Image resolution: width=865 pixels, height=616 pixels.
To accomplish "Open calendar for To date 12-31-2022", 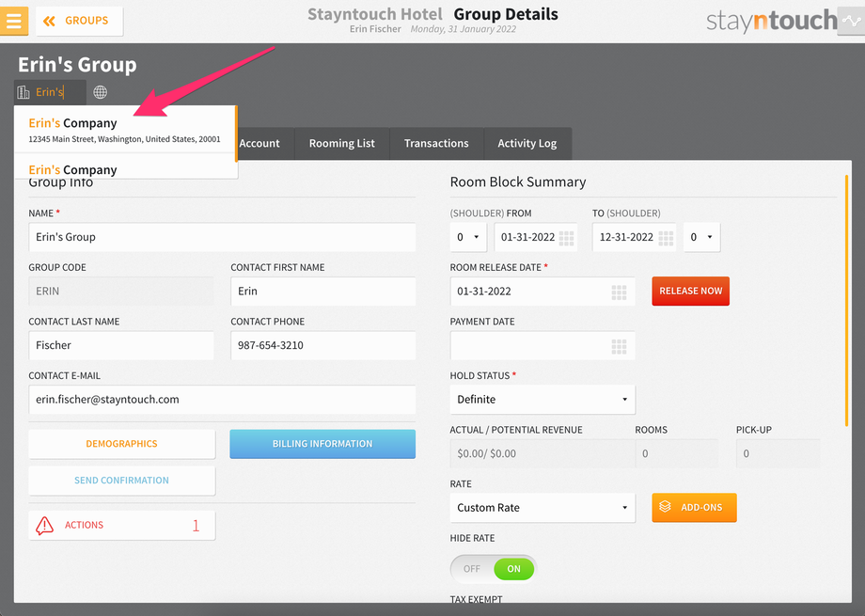I will coord(666,238).
